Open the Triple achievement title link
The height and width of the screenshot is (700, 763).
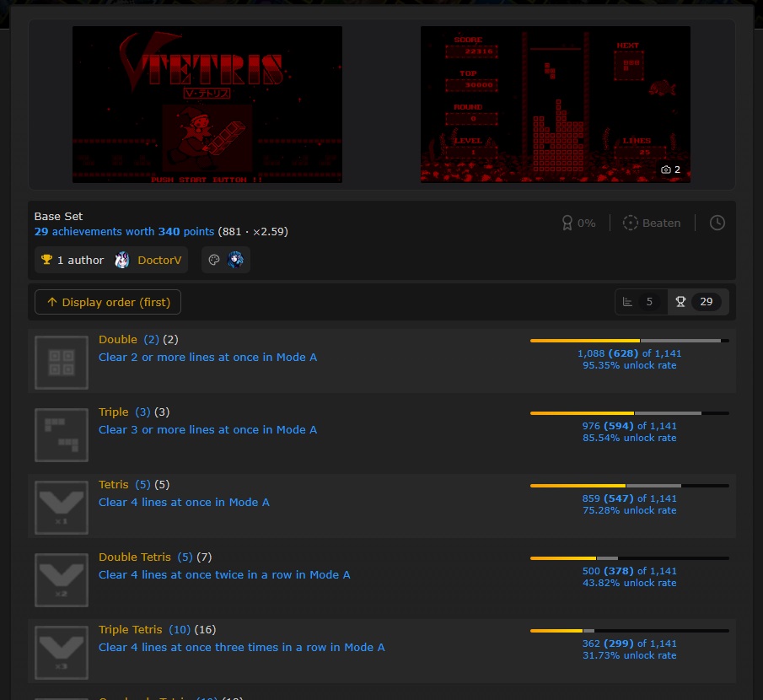113,412
